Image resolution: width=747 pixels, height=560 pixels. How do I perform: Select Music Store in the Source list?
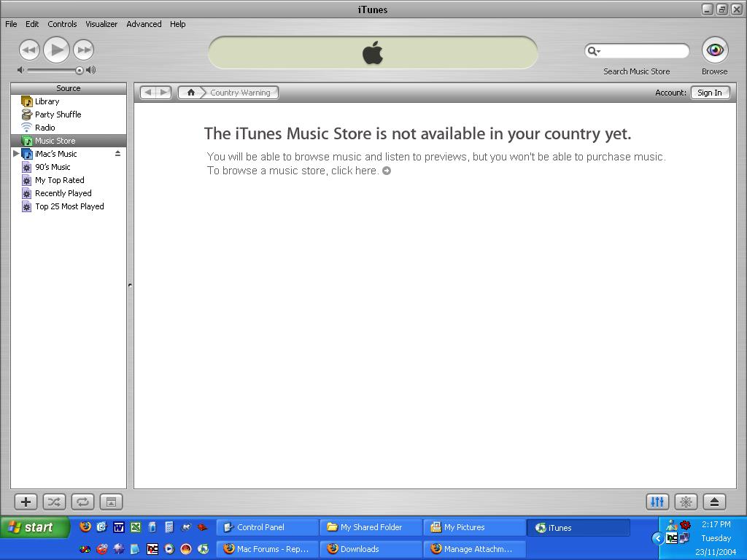click(68, 141)
